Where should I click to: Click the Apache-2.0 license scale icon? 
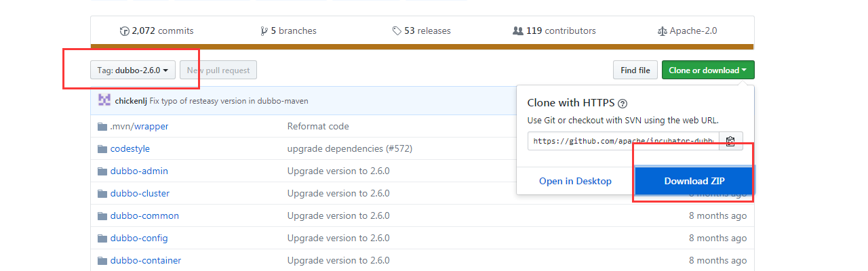(x=662, y=31)
